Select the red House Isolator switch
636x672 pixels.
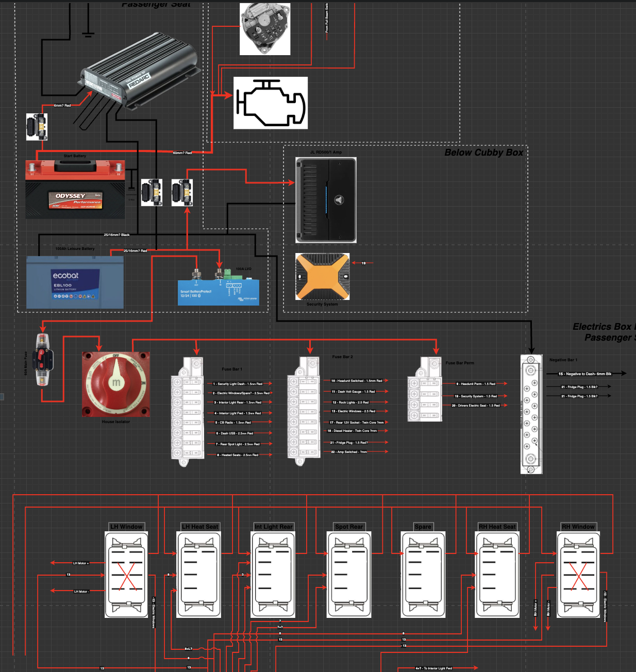click(x=115, y=384)
